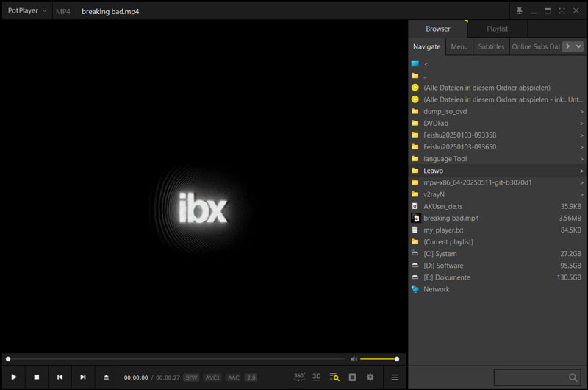Screen dimensions: 588x390
Task: Play all files via '(Alle Dateien in diesem Ordner abspielen)'
Action: [487, 88]
